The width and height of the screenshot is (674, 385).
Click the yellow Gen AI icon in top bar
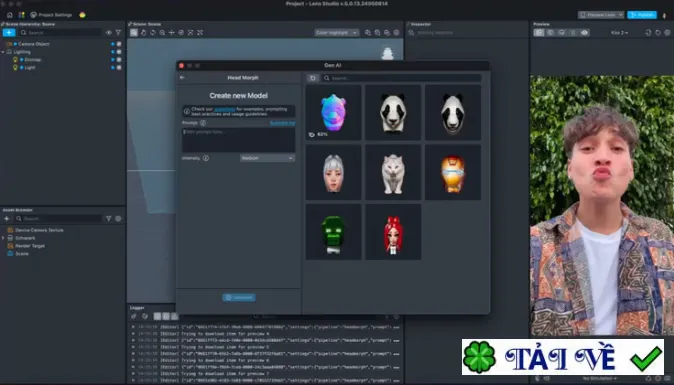click(x=82, y=15)
